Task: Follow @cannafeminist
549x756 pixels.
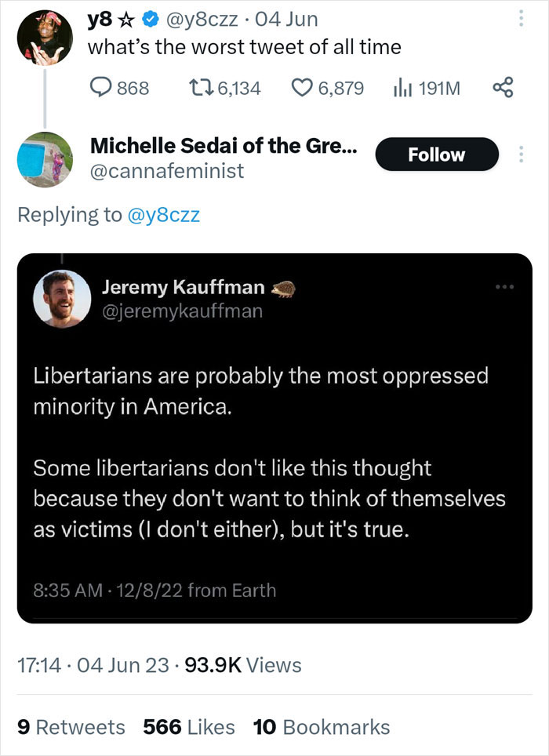Action: [x=436, y=154]
